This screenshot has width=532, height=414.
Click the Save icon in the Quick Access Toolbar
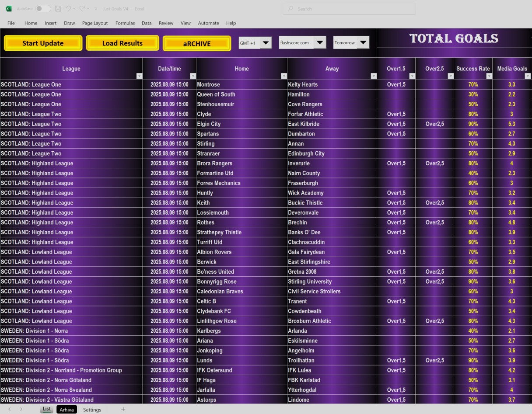pyautogui.click(x=58, y=8)
